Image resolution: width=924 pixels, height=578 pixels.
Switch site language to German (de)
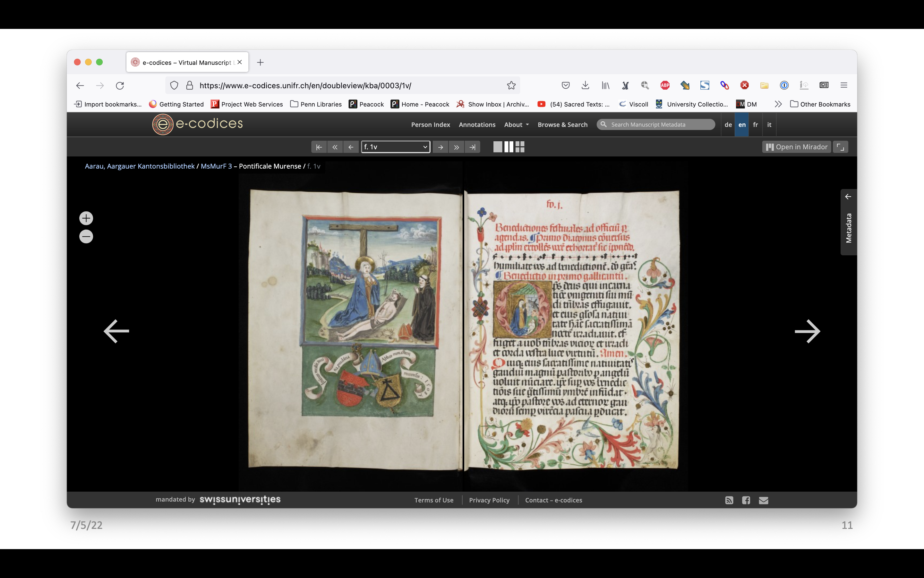[x=728, y=125]
